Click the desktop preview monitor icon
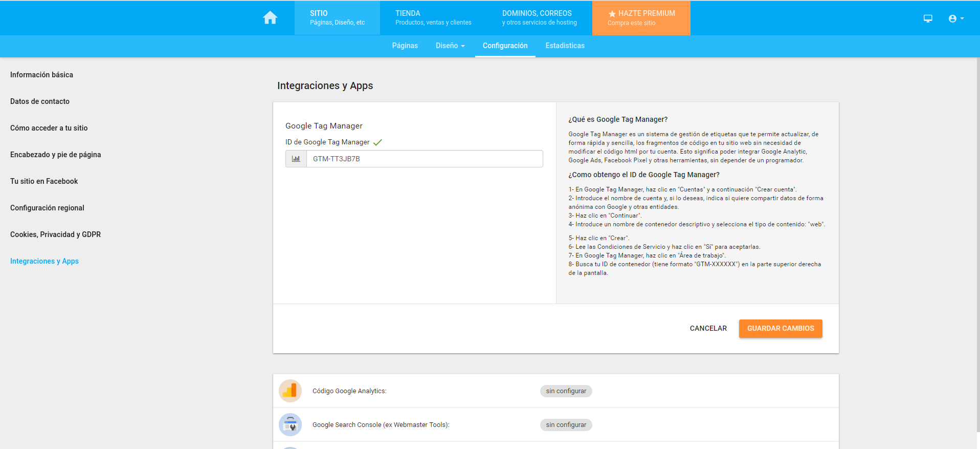Screen dimensions: 980x449 point(928,18)
